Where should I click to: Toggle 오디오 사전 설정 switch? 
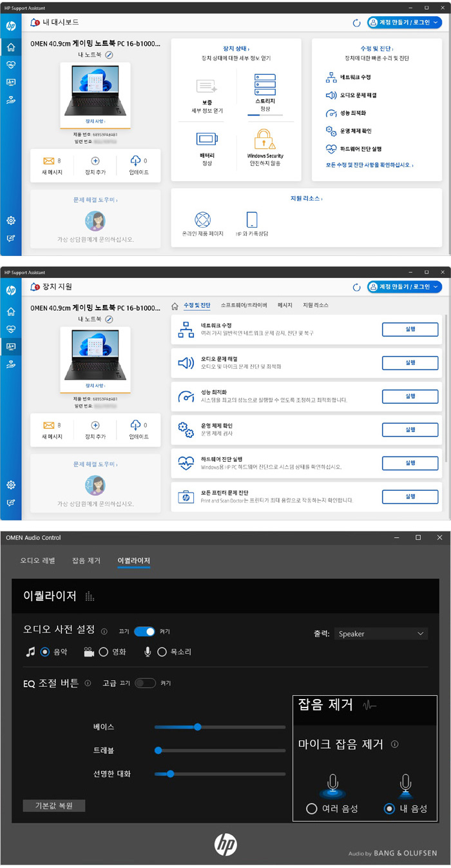[144, 631]
